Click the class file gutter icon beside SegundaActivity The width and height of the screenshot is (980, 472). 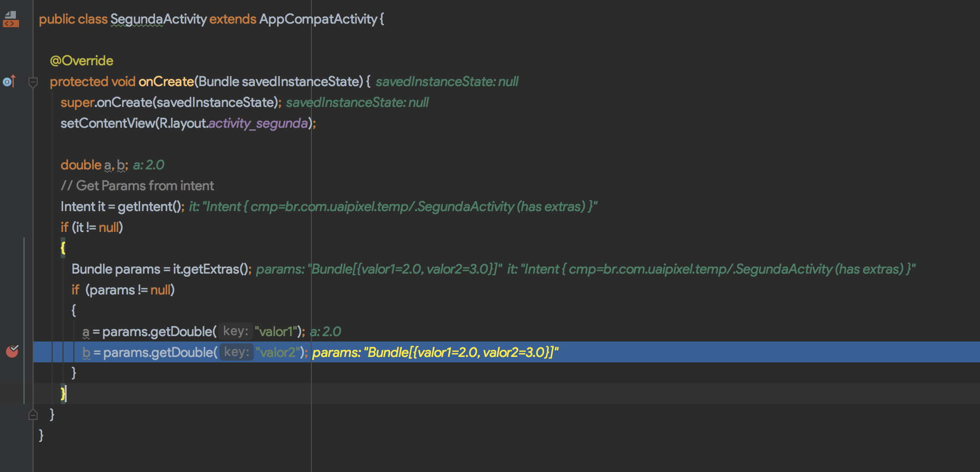point(11,19)
